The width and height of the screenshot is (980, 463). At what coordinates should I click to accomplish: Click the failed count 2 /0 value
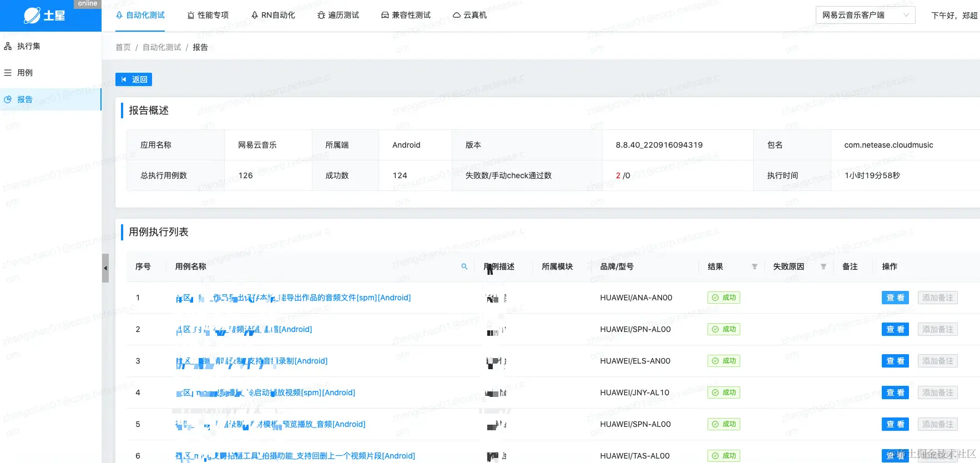(x=623, y=175)
